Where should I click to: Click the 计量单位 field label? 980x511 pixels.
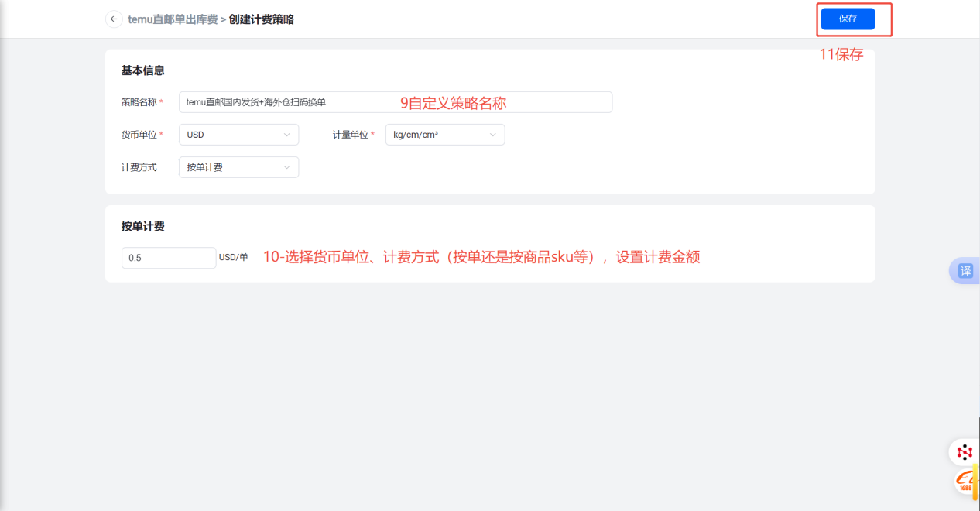[x=351, y=135]
